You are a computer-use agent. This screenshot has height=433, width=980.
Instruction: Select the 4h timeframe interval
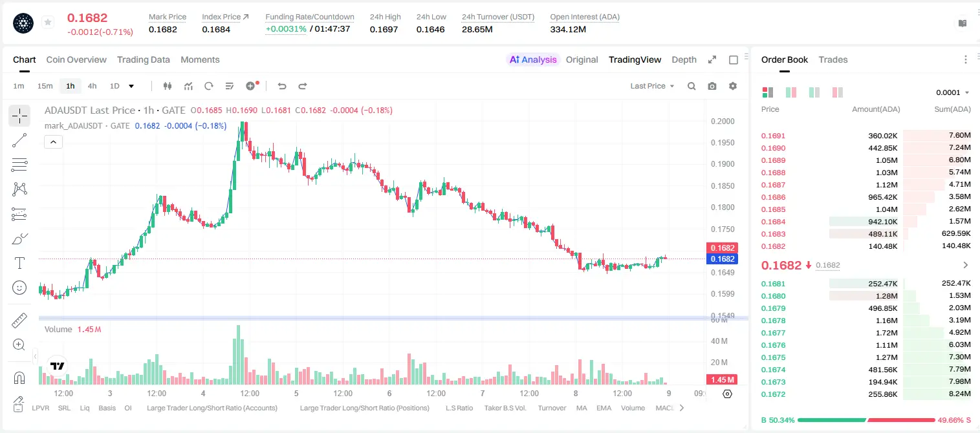(x=93, y=86)
